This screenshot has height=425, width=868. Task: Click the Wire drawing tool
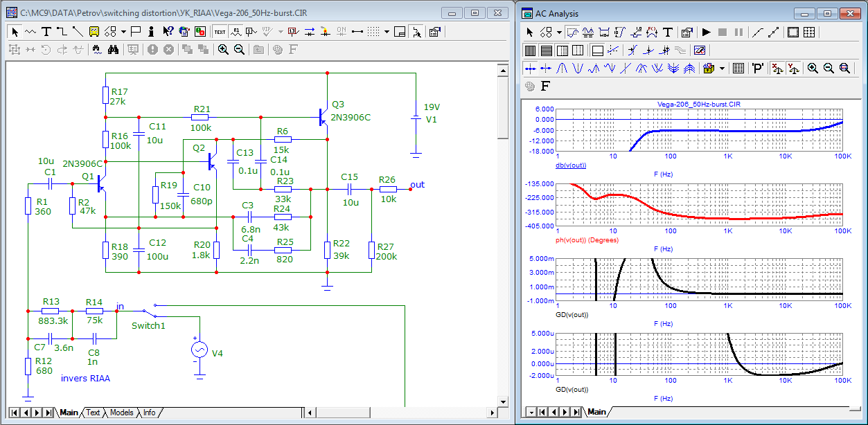pyautogui.click(x=62, y=31)
